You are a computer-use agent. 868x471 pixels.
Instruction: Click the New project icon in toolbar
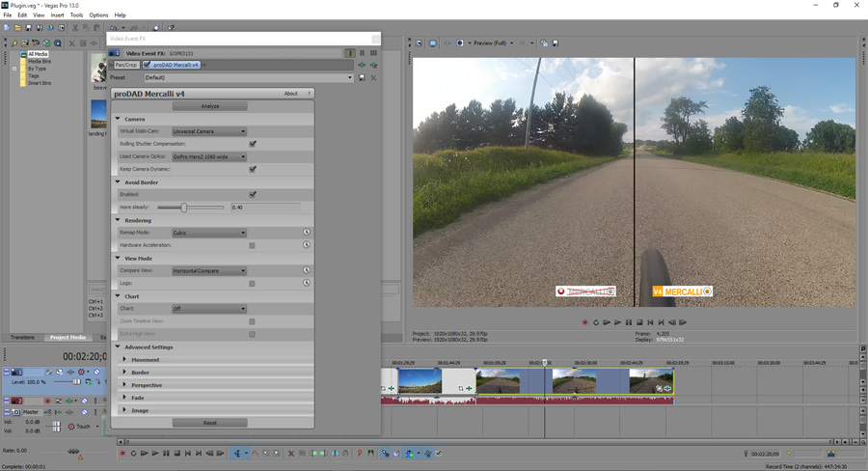pos(7,28)
